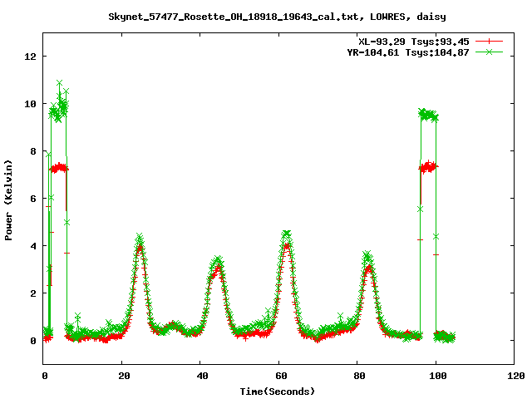Click the red calibration plateau near 4 seconds
Image resolution: width=532 pixels, height=399 pixels.
coord(59,168)
